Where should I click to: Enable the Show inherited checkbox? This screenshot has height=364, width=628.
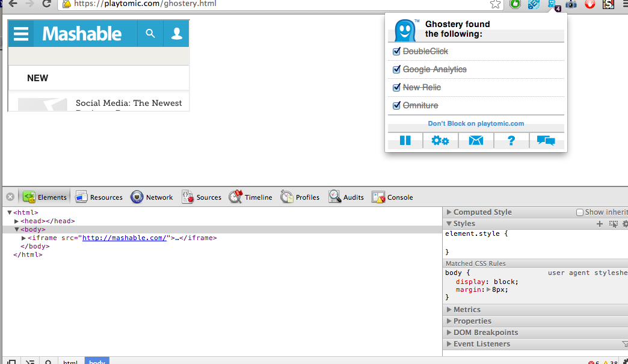click(580, 212)
